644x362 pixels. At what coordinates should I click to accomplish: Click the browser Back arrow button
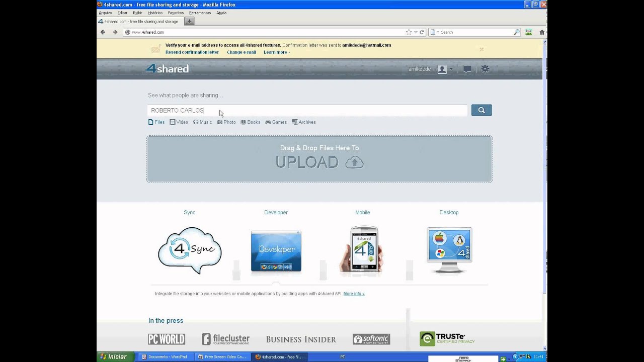click(103, 32)
